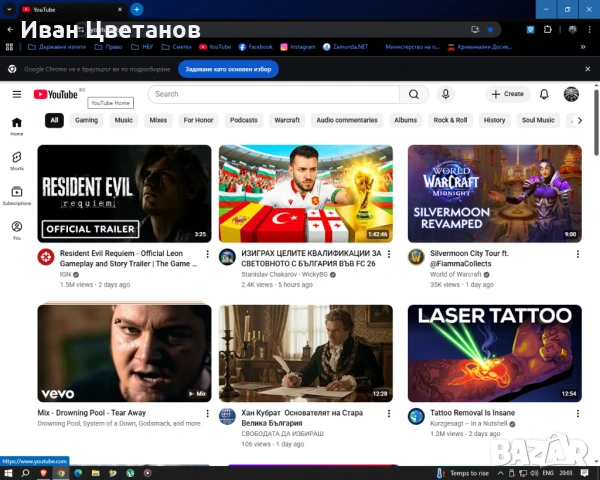
Task: Open notifications bell
Action: click(544, 94)
